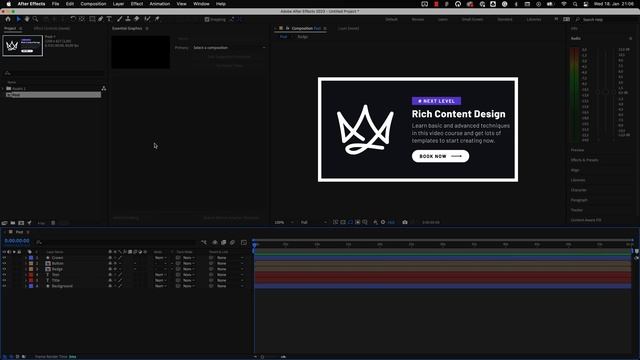The height and width of the screenshot is (360, 640).
Task: Toggle visibility eye of Text layer
Action: [4, 275]
